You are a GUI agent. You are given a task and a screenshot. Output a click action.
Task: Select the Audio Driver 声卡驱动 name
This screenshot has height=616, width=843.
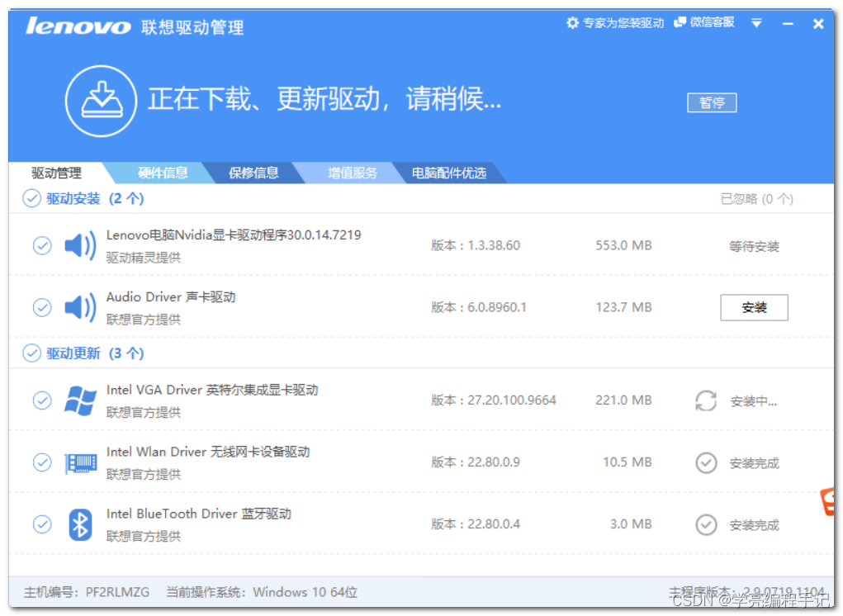[x=171, y=297]
